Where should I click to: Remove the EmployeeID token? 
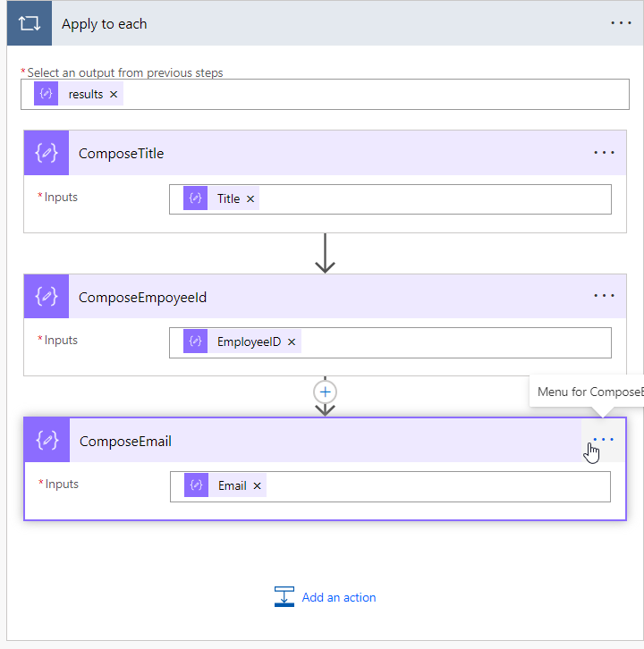tap(292, 341)
